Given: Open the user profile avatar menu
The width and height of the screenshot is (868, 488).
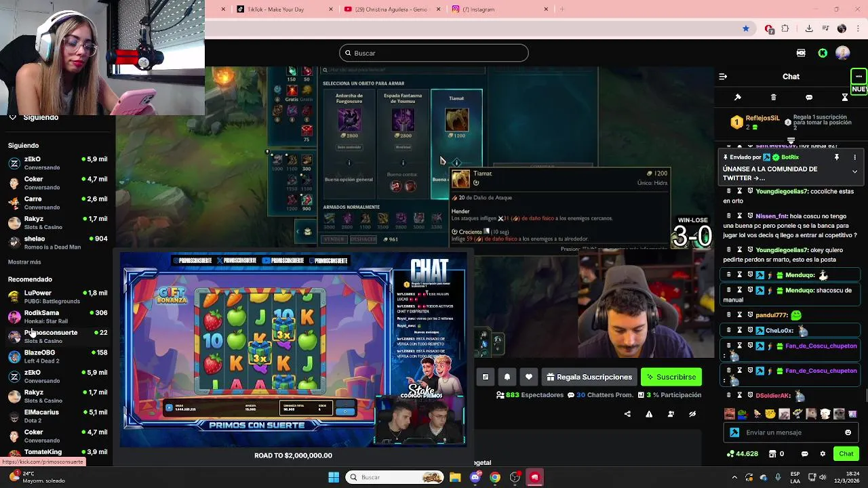Looking at the screenshot, I should (x=843, y=53).
